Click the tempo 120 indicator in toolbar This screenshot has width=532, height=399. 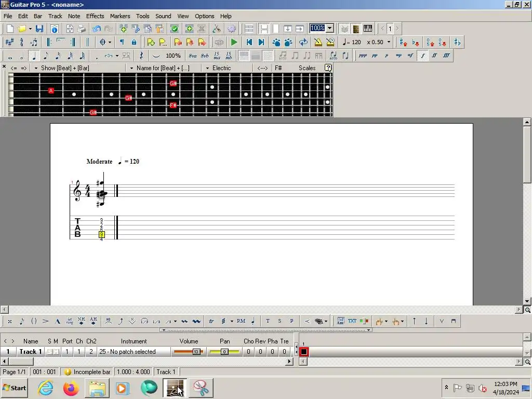click(352, 43)
